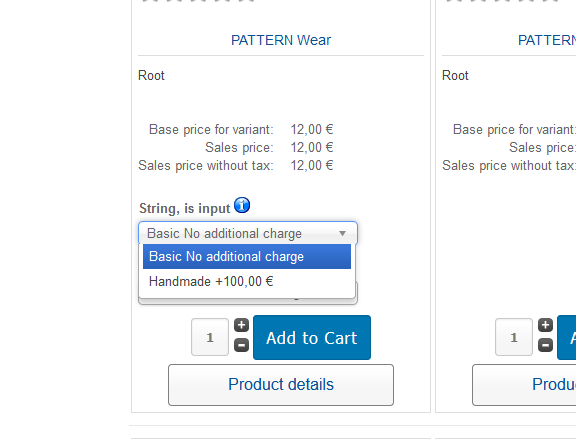Add PATTERN Wear to the cart

coord(312,337)
